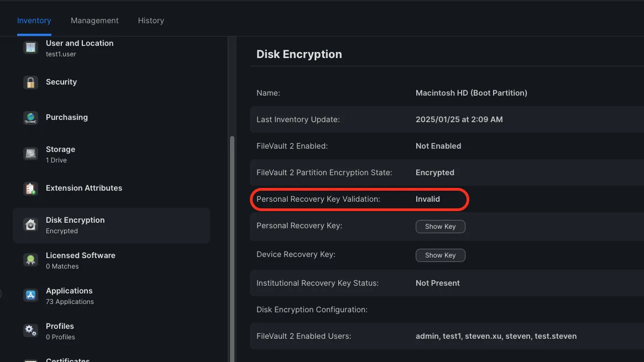Click the sidebar vertical scrollbar
Screen dimensions: 644x362
coord(232,249)
